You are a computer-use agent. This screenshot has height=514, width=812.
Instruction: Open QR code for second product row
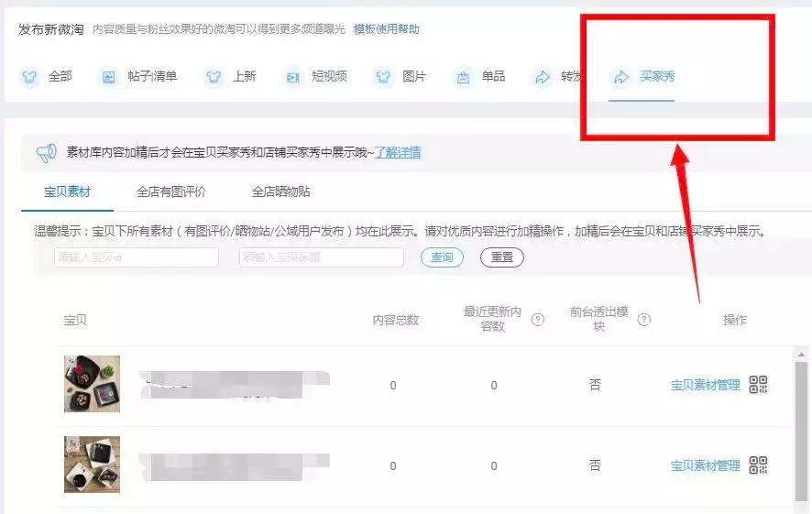point(758,465)
